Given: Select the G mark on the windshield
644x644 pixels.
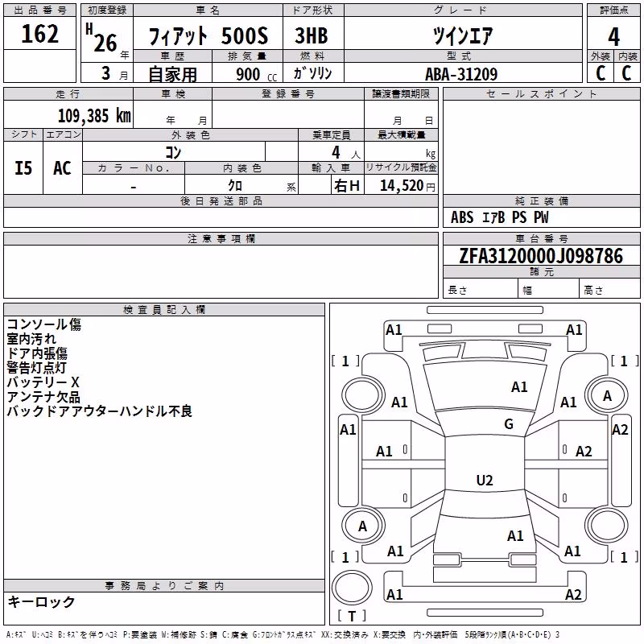Looking at the screenshot, I should pyautogui.click(x=509, y=424).
